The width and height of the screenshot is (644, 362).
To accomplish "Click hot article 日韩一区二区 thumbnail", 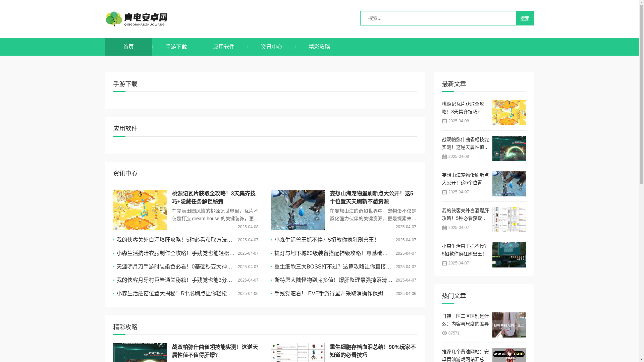I will point(509,325).
